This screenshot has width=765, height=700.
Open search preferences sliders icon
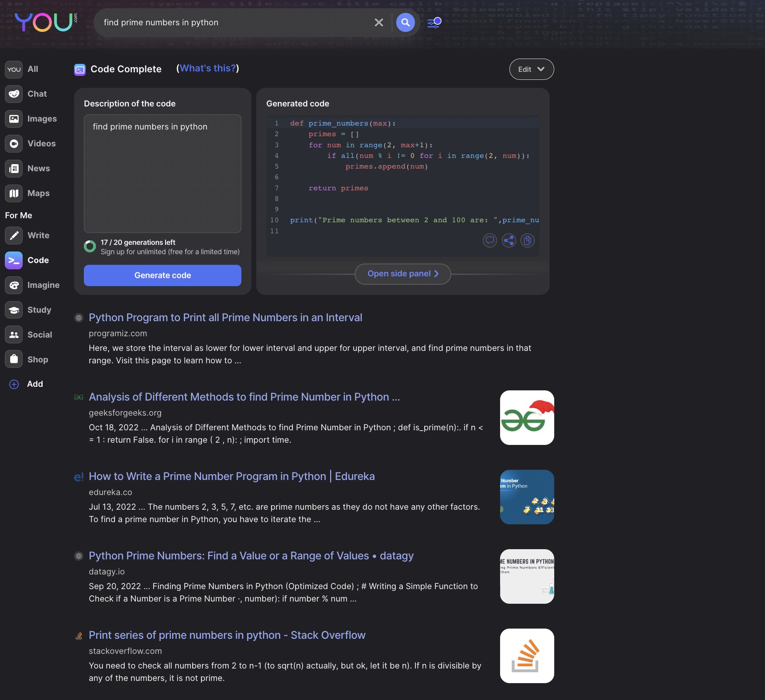[x=434, y=23]
